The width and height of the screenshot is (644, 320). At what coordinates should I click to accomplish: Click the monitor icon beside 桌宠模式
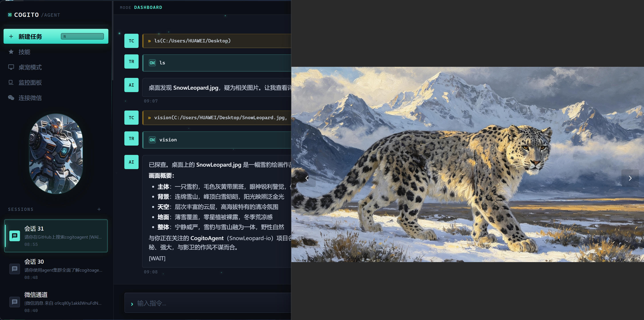(11, 67)
